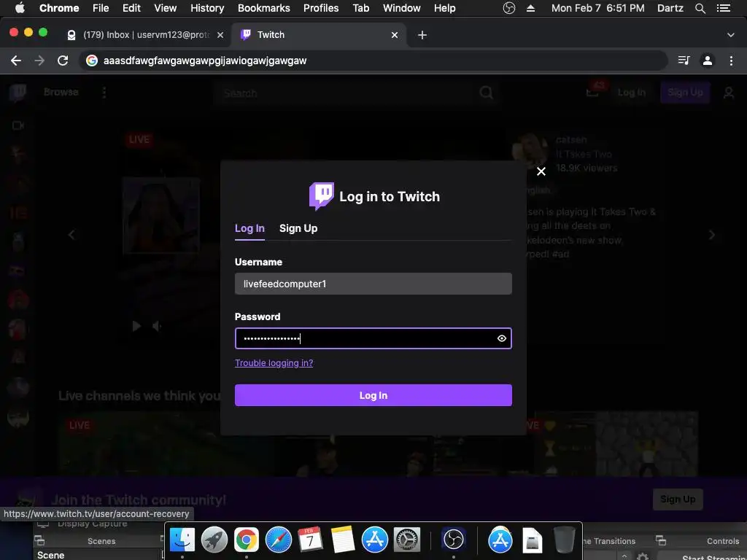The height and width of the screenshot is (560, 747).
Task: Go back in Chrome
Action: pos(16,61)
